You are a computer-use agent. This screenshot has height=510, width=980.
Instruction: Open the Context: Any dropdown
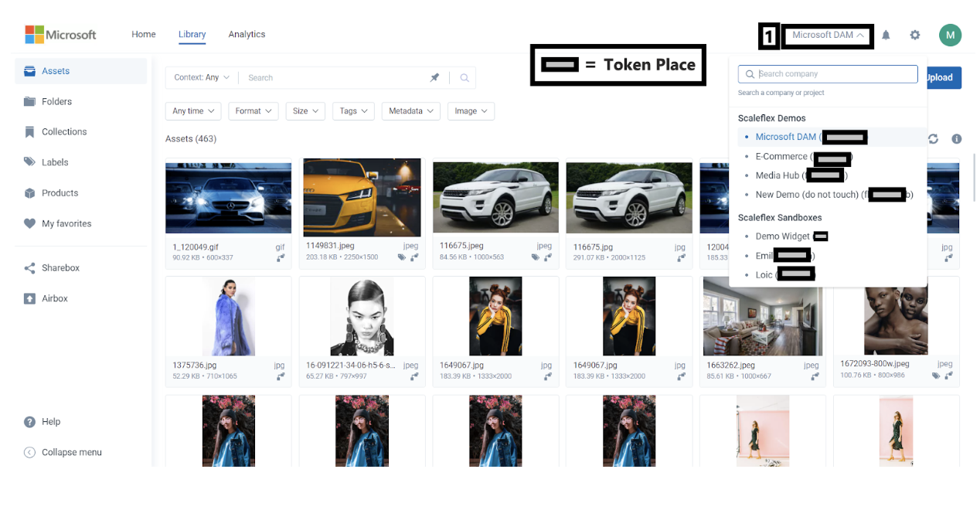[x=201, y=78]
